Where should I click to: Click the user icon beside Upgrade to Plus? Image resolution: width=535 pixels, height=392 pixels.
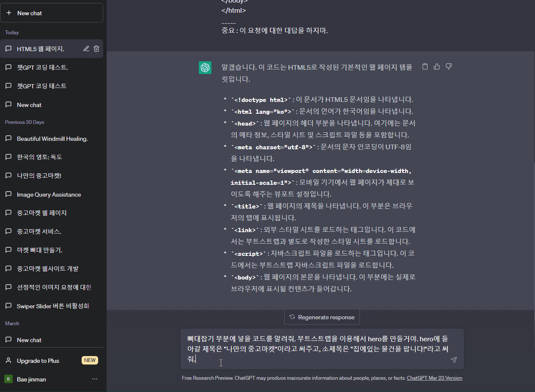point(8,361)
